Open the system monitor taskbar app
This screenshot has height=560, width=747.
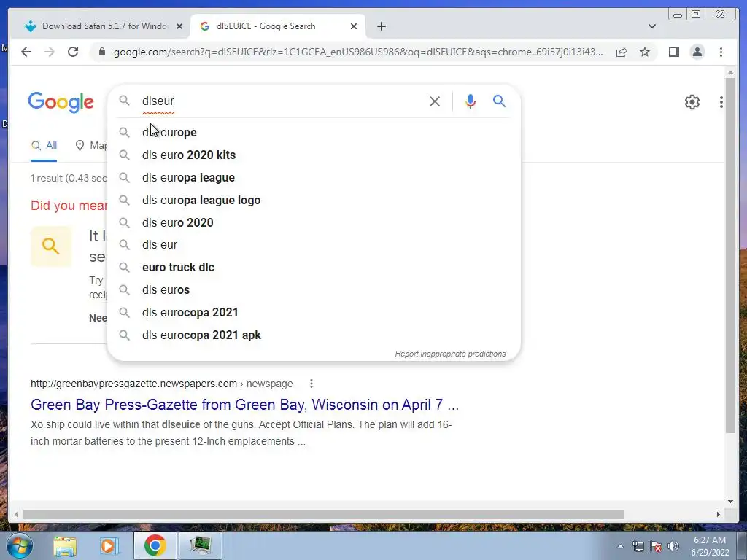[x=200, y=545]
